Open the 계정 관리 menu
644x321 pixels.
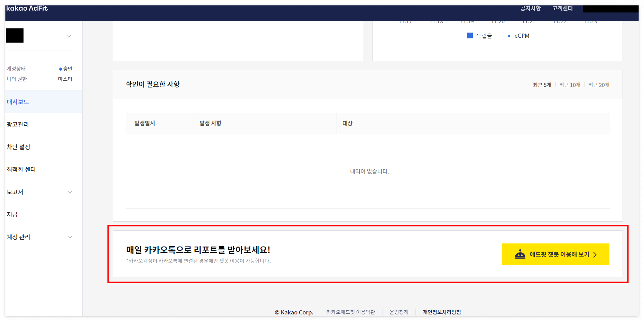pos(44,237)
